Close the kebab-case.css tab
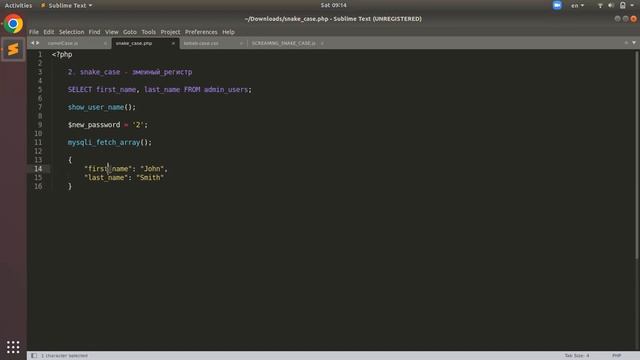The image size is (640, 360). [241, 43]
